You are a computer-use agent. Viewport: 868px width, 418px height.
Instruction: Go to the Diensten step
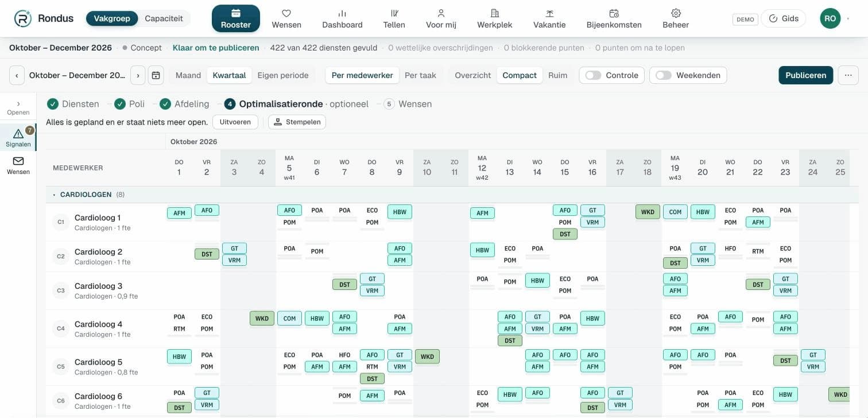tap(73, 104)
